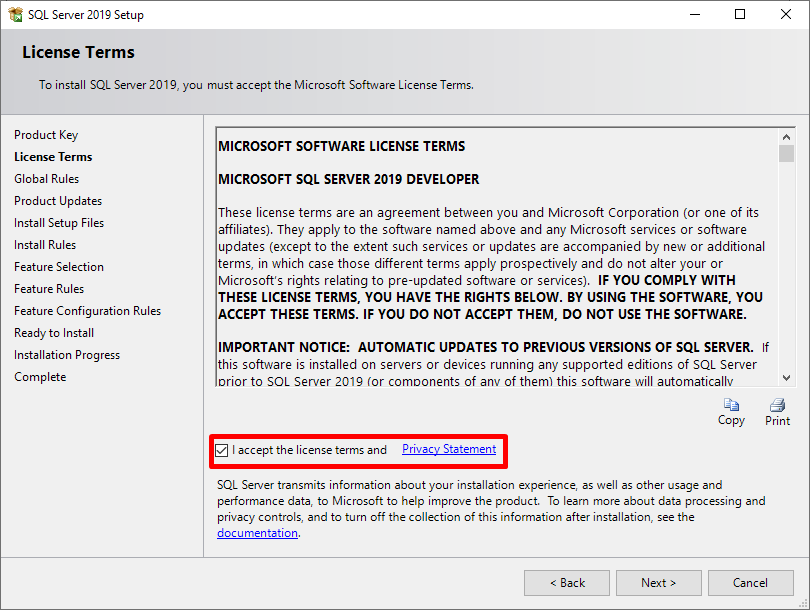This screenshot has width=810, height=610.
Task: Click the Copy icon
Action: click(731, 405)
